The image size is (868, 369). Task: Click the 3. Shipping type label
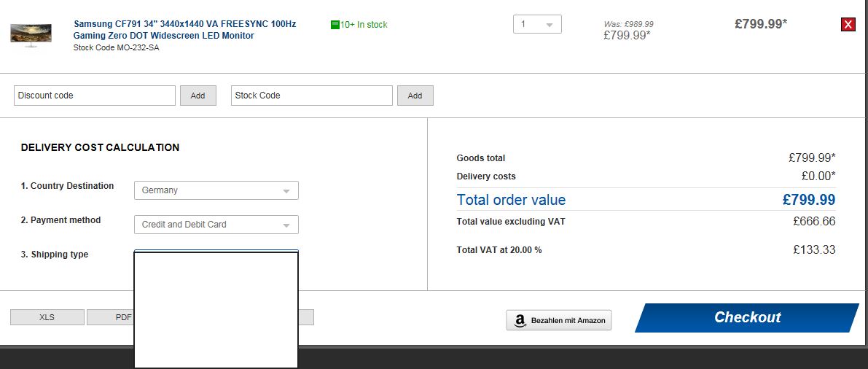[54, 255]
